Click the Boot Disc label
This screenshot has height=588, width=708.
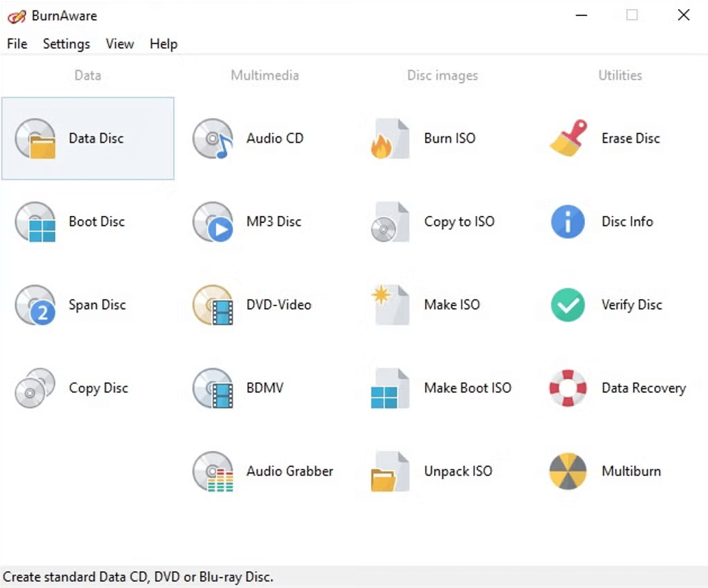pos(96,222)
